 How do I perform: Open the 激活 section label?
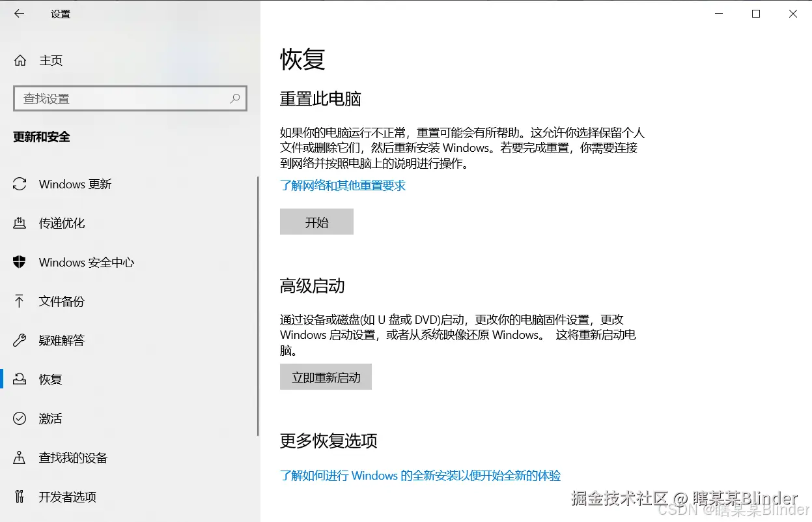pyautogui.click(x=51, y=418)
